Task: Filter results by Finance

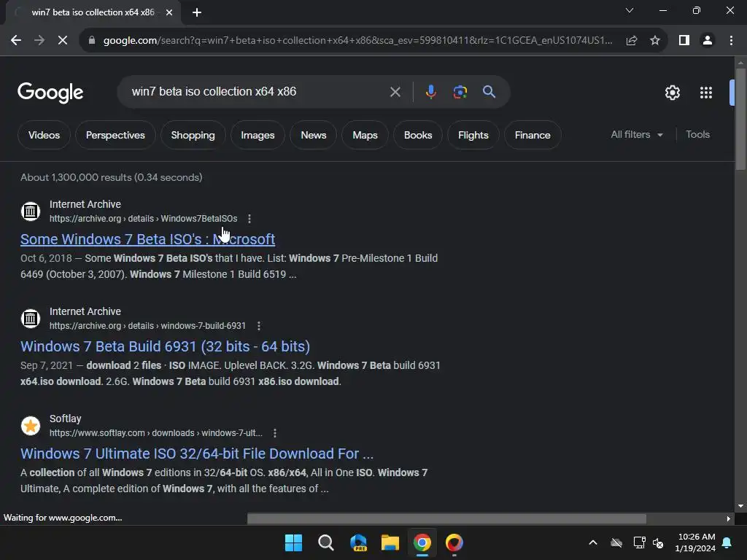Action: [533, 135]
